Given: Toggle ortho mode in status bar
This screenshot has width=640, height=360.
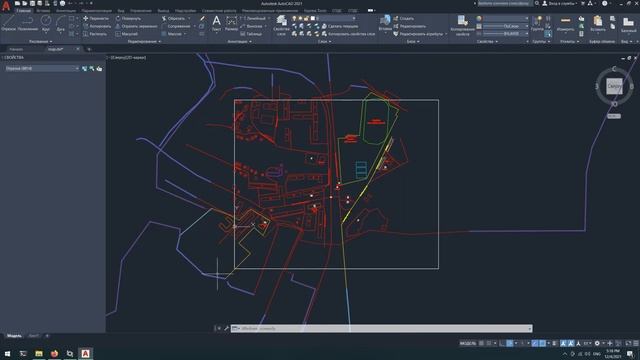Looking at the screenshot, I should [502, 343].
